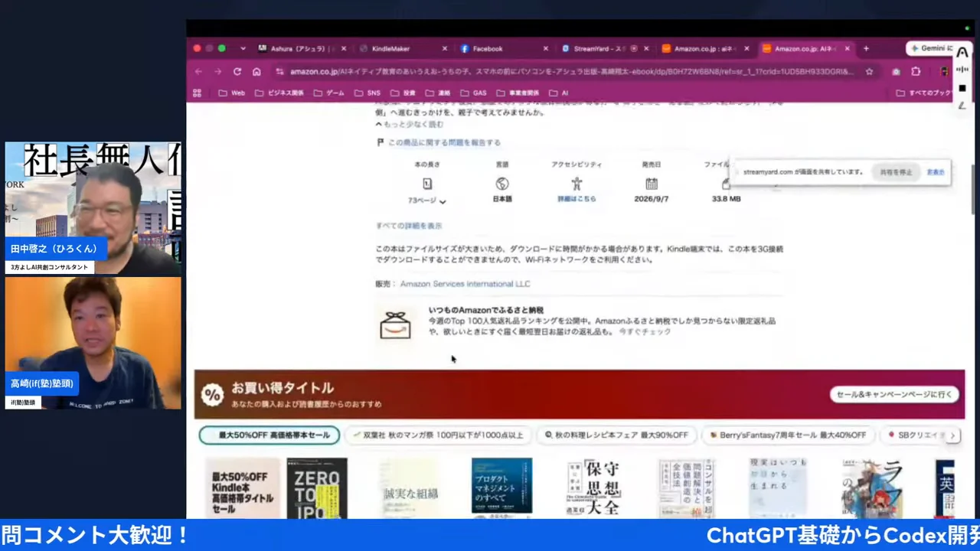The height and width of the screenshot is (551, 980).
Task: Close the Ashura tab
Action: coord(343,48)
